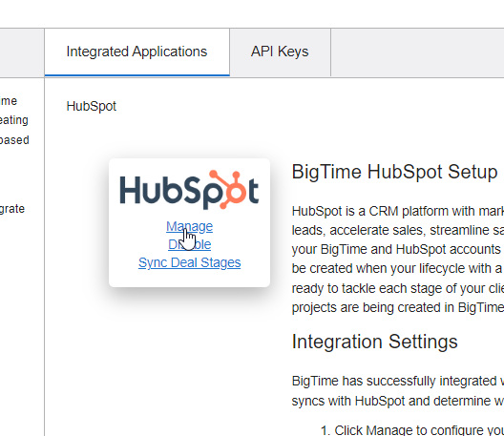Viewport: 504px width, 436px height.
Task: Select the Integration Settings heading
Action: coord(374,342)
